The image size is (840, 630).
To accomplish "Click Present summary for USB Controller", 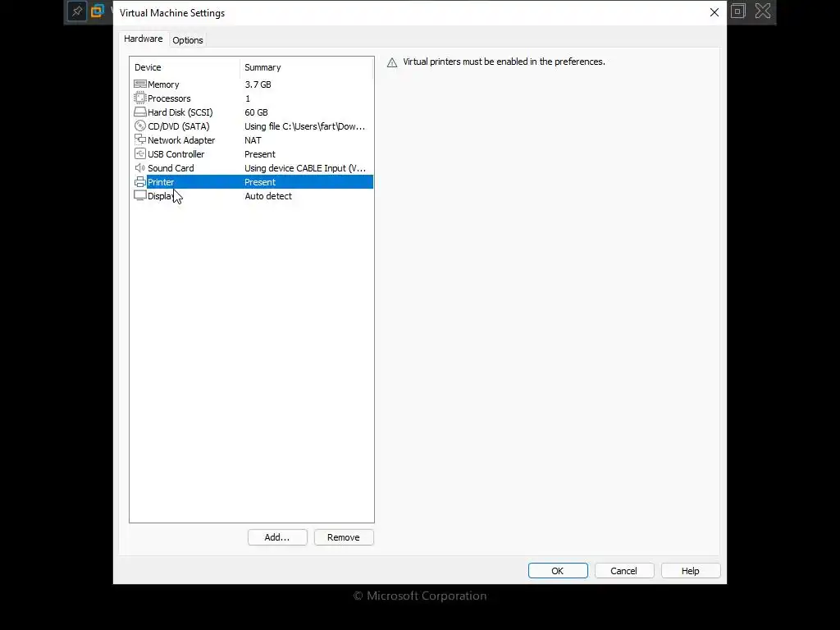I will pyautogui.click(x=260, y=154).
